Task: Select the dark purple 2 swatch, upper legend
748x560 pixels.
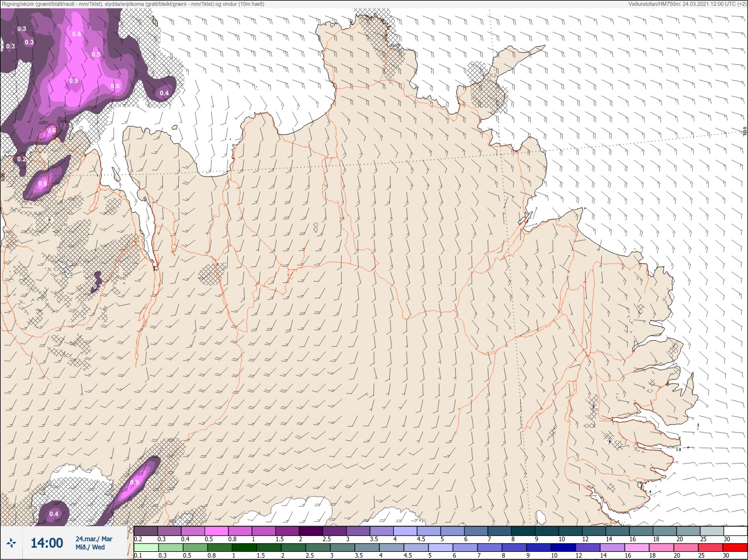Action: point(311,531)
